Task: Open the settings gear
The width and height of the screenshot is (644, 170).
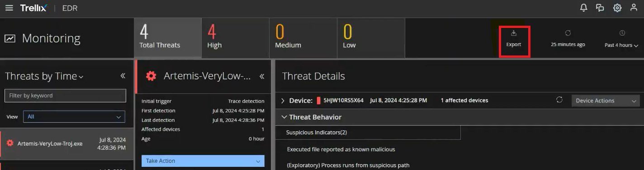Action: click(617, 8)
